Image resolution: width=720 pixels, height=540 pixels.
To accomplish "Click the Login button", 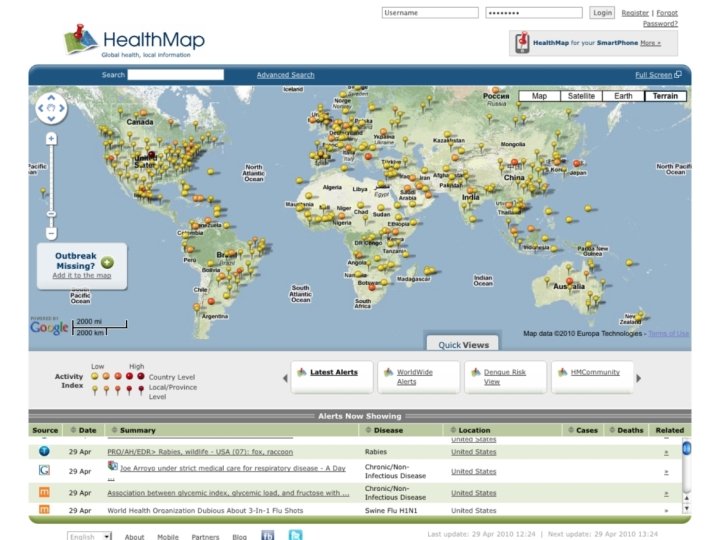I will point(602,13).
